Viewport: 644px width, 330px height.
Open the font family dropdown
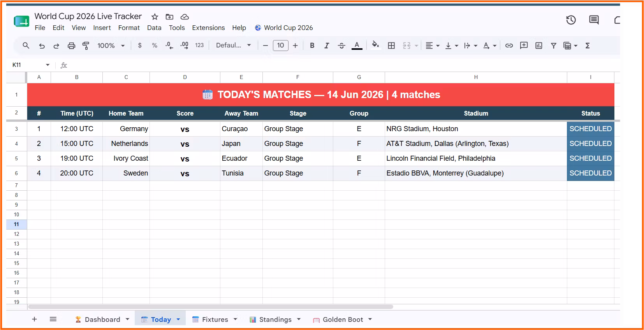tap(234, 45)
